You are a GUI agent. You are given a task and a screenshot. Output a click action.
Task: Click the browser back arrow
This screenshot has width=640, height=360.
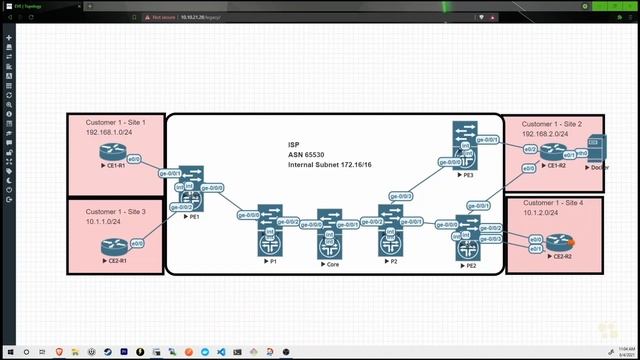point(10,18)
